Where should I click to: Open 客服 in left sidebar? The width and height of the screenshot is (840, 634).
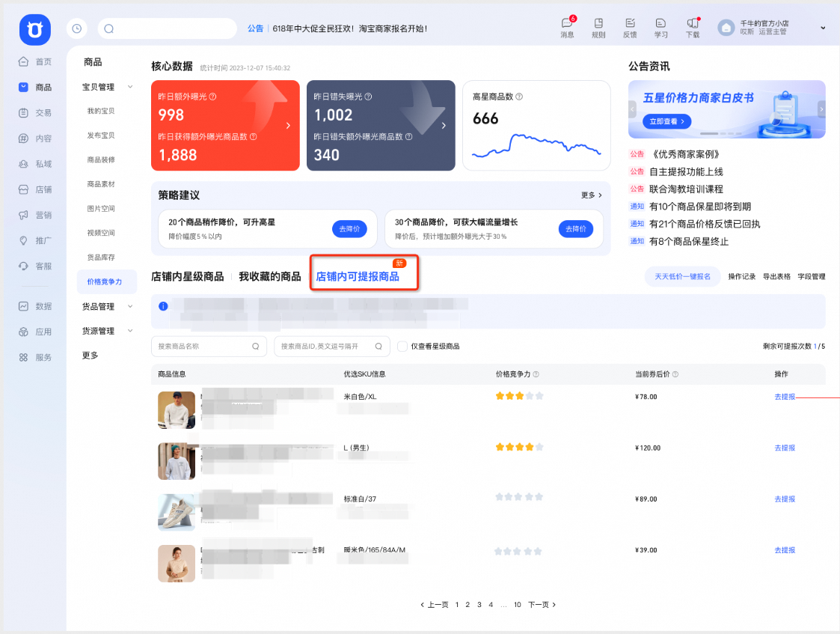click(x=35, y=266)
